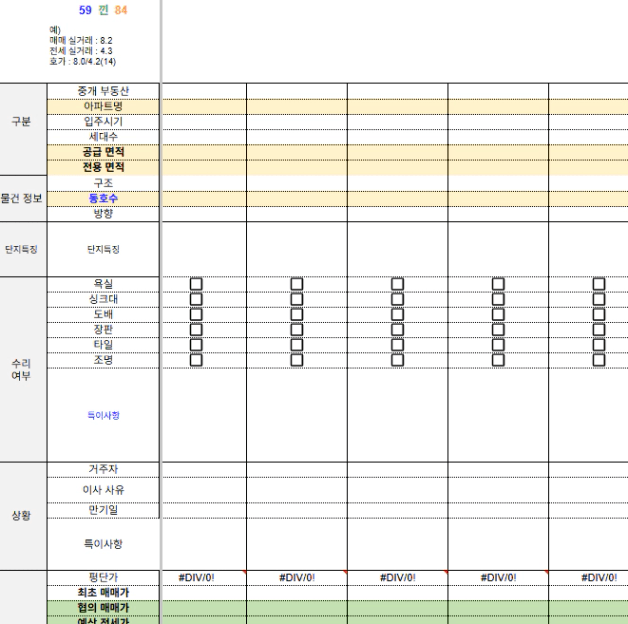Select the 장판 row label
628x624 pixels.
pyautogui.click(x=103, y=330)
